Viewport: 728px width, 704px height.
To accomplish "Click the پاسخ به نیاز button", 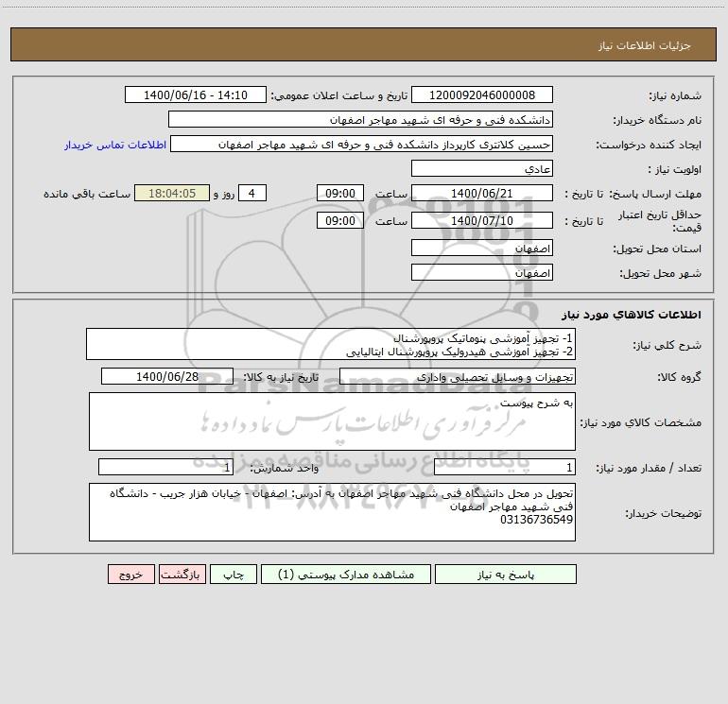I will (506, 574).
